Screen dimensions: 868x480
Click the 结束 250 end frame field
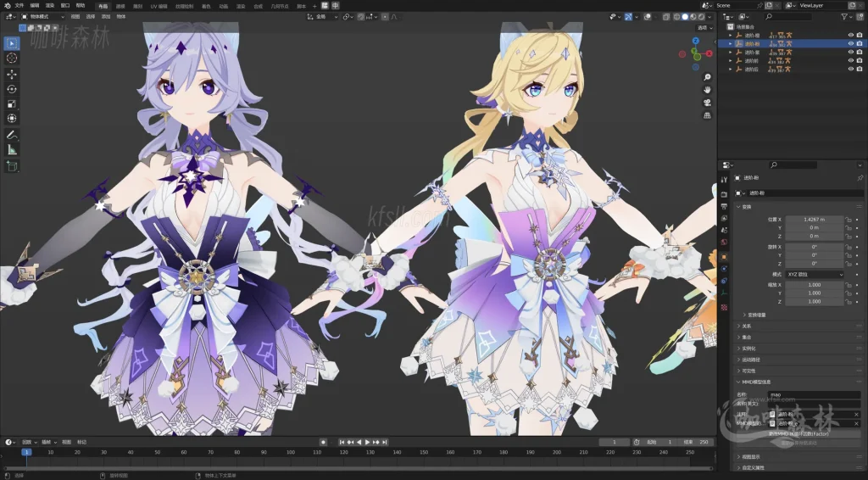pyautogui.click(x=697, y=442)
